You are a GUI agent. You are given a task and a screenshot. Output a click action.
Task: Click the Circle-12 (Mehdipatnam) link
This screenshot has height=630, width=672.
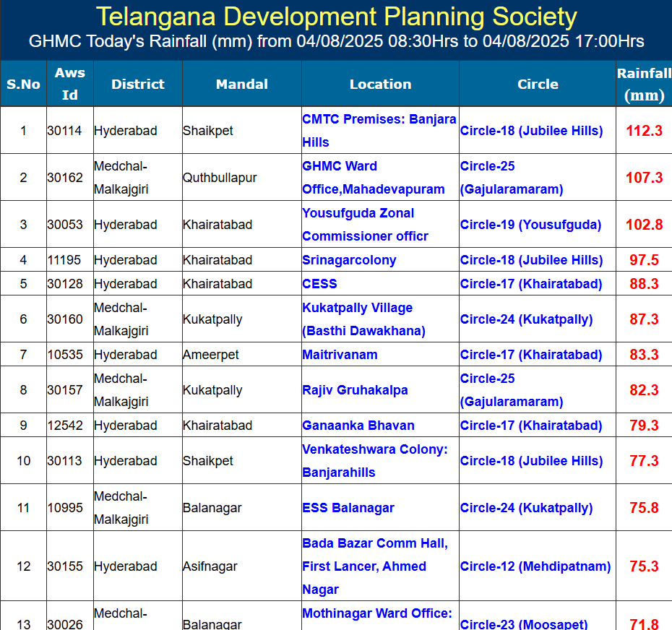click(535, 566)
